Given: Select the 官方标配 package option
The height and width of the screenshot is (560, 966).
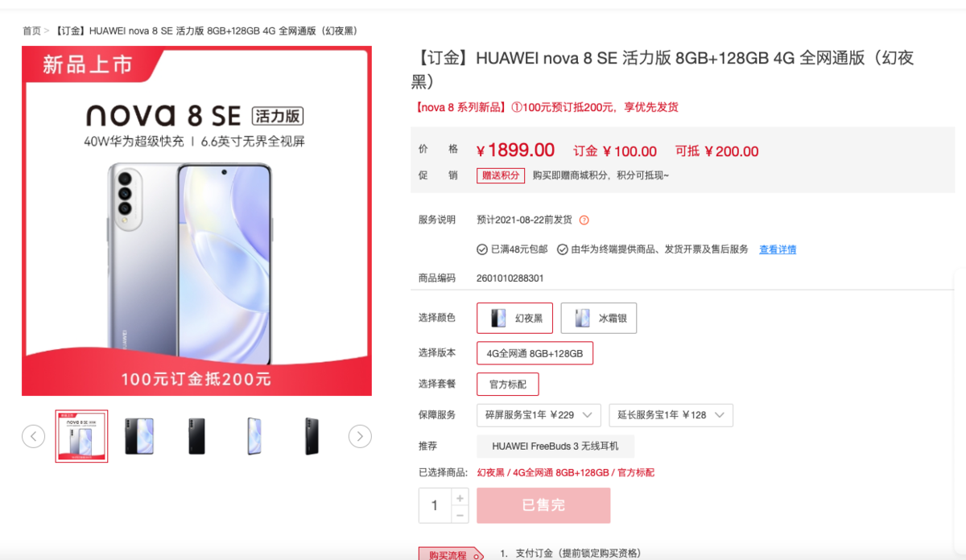Looking at the screenshot, I should 508,385.
